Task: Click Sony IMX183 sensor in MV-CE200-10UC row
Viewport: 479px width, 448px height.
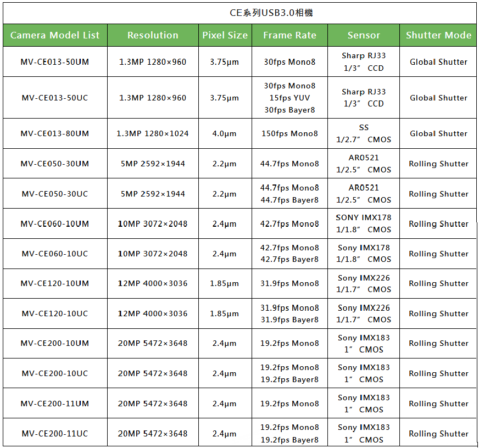Action: click(x=364, y=373)
